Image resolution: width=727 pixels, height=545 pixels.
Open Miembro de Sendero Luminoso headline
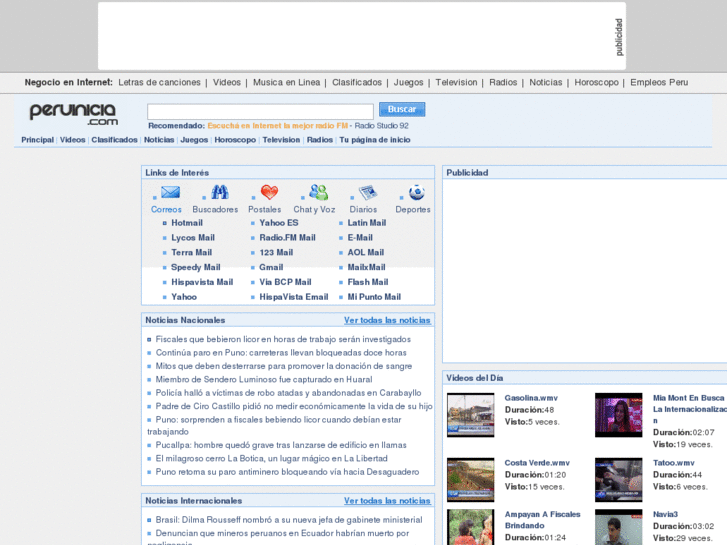(264, 379)
